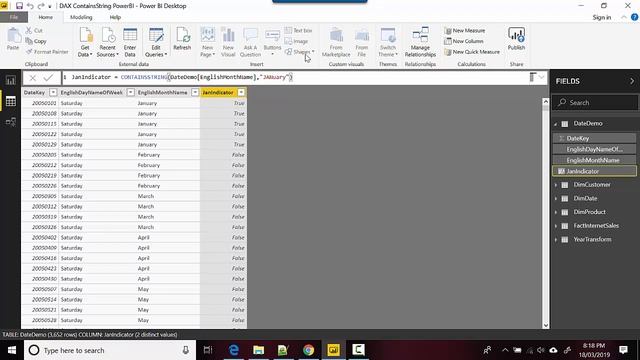
Task: Open EnglishMonthName column filter dropdown
Action: pyautogui.click(x=195, y=93)
